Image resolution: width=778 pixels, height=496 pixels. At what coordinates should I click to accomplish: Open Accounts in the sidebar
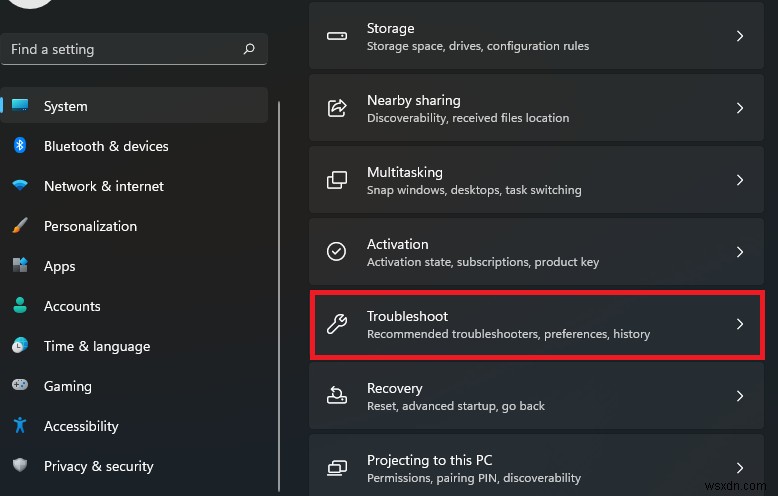click(72, 306)
